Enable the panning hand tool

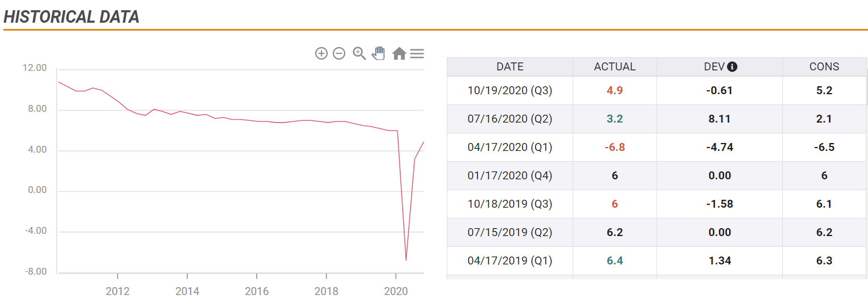pyautogui.click(x=378, y=53)
